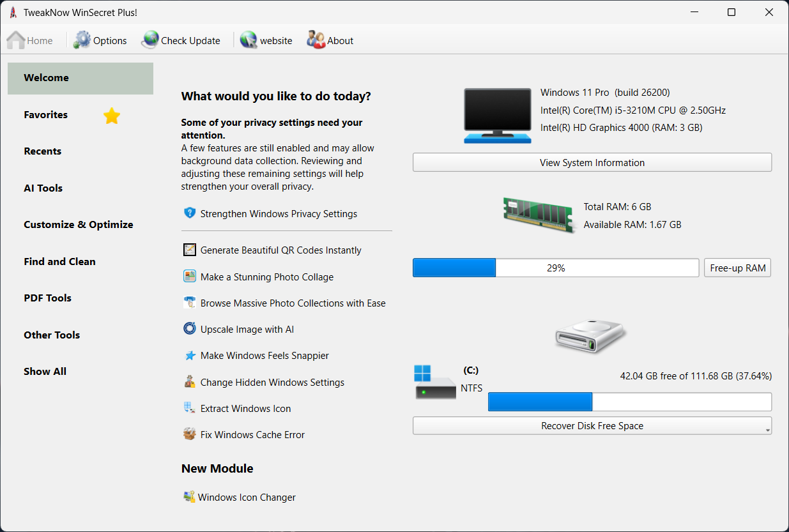Open Make Windows Feels Snappier link
This screenshot has width=789, height=532.
click(265, 356)
